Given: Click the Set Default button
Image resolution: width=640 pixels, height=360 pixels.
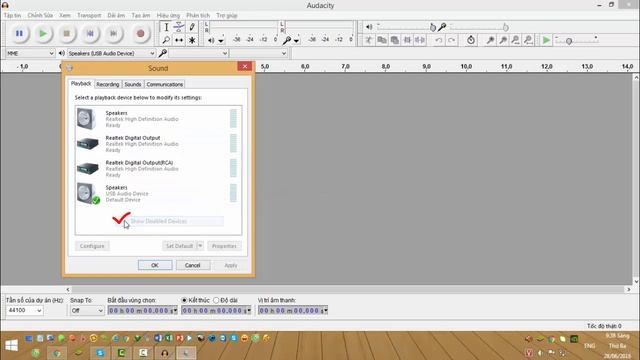Looking at the screenshot, I should click(x=180, y=246).
